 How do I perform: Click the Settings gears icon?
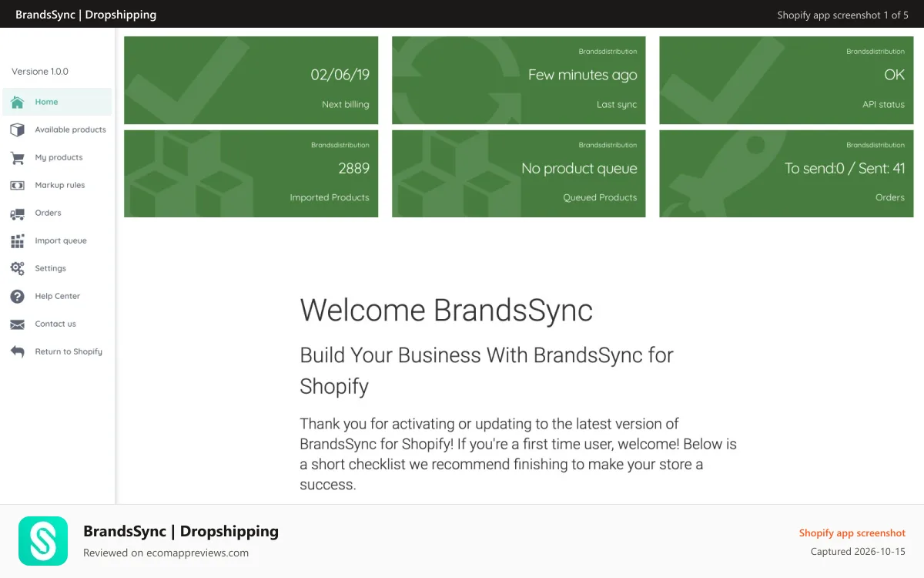(18, 268)
